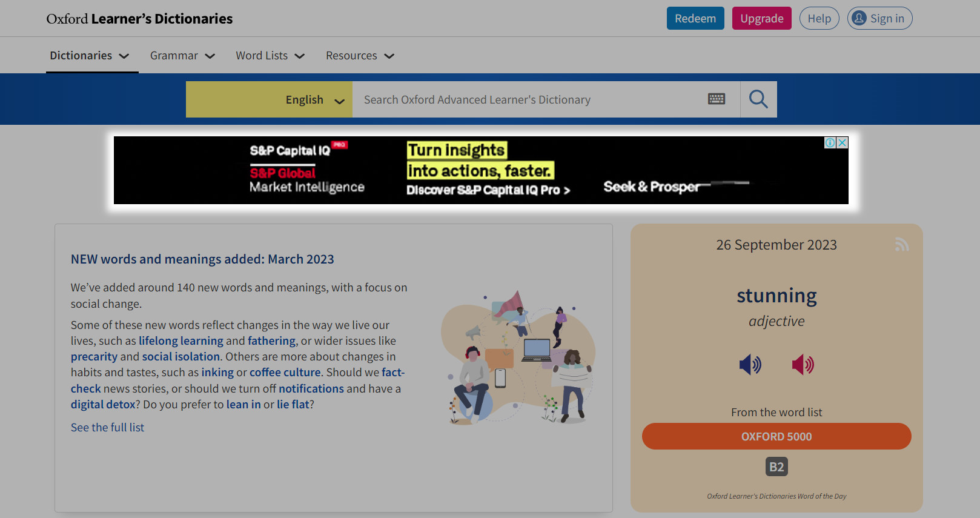Close the S&P advertisement with X
This screenshot has height=518, width=980.
point(842,143)
